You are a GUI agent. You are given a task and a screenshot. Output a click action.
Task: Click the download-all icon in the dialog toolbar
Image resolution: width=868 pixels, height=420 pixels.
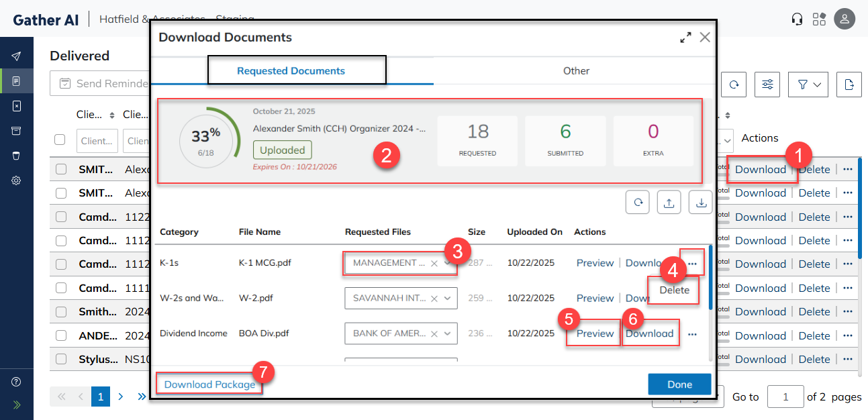click(x=701, y=202)
